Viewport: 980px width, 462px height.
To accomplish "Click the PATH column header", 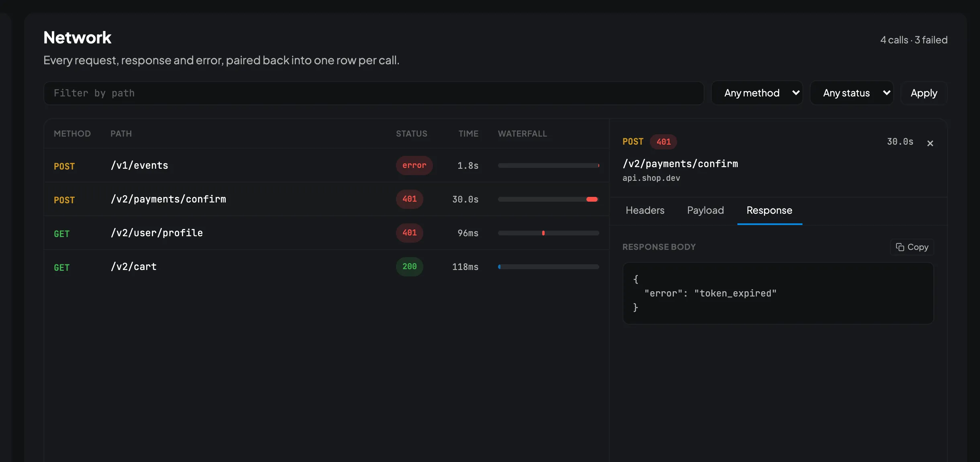I will click(x=121, y=134).
